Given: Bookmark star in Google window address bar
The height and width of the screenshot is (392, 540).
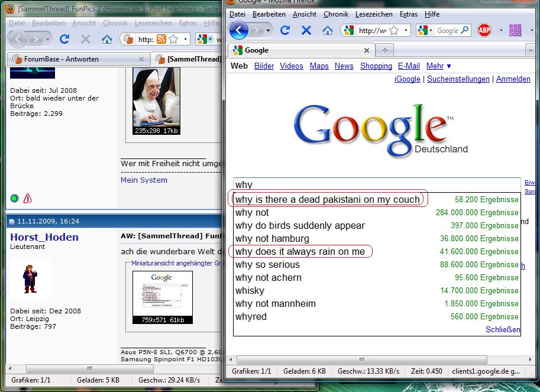Looking at the screenshot, I should point(394,31).
